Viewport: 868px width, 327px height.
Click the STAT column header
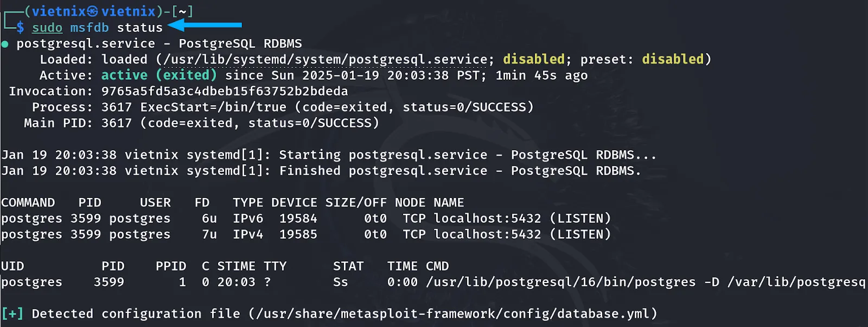tap(348, 266)
